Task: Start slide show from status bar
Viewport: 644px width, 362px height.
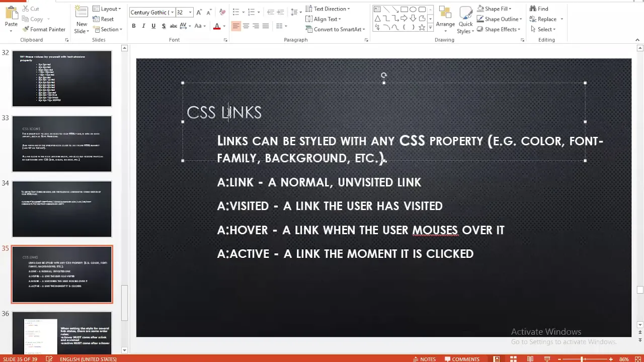Action: (x=547, y=359)
